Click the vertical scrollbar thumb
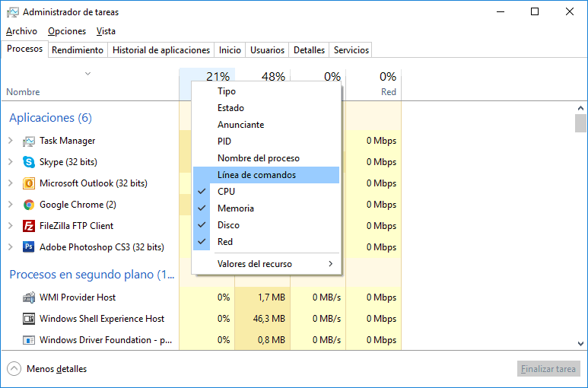The image size is (588, 388). [580, 123]
